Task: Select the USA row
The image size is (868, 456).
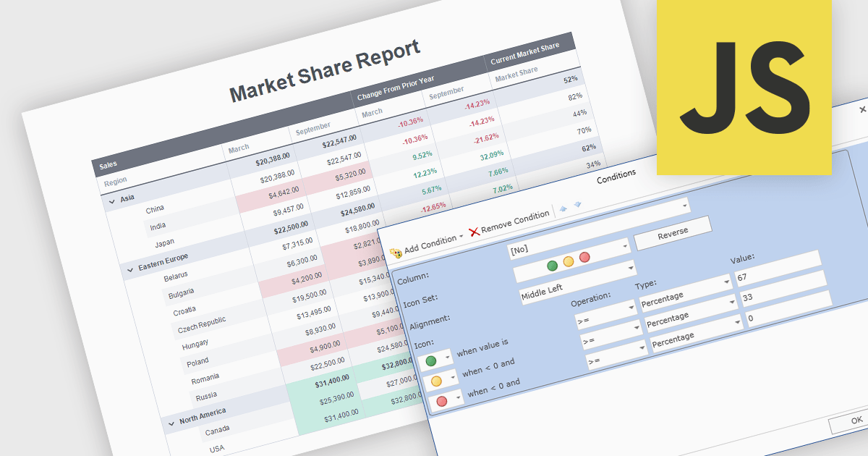Action: [x=217, y=449]
